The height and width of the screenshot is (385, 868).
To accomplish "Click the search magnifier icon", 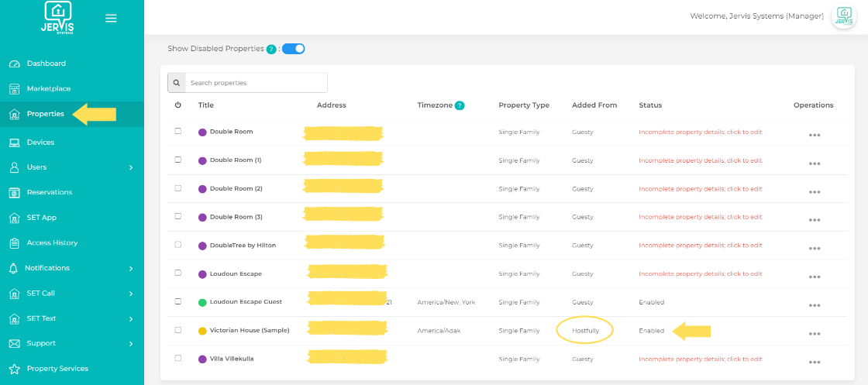I will coord(177,83).
